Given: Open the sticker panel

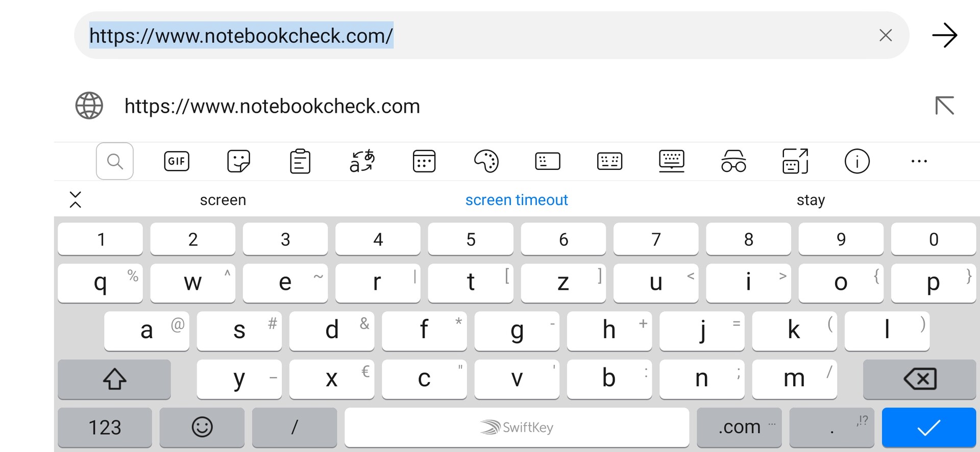Looking at the screenshot, I should click(238, 161).
